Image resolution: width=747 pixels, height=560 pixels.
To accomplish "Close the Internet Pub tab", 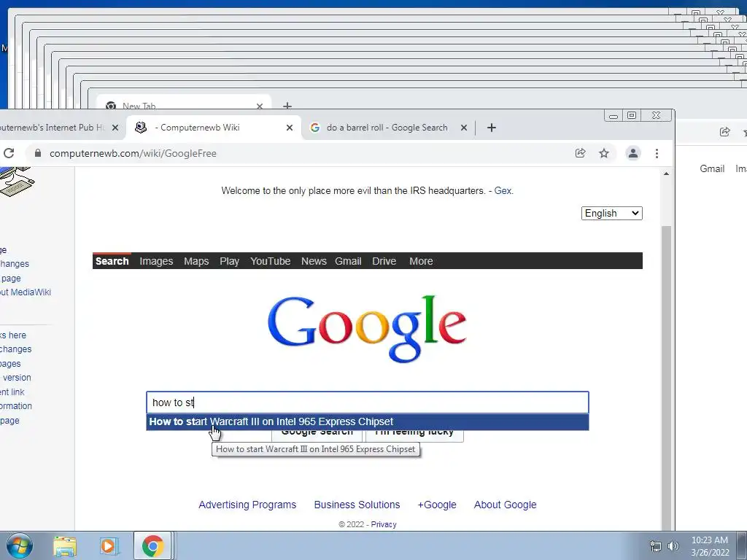I will [115, 128].
